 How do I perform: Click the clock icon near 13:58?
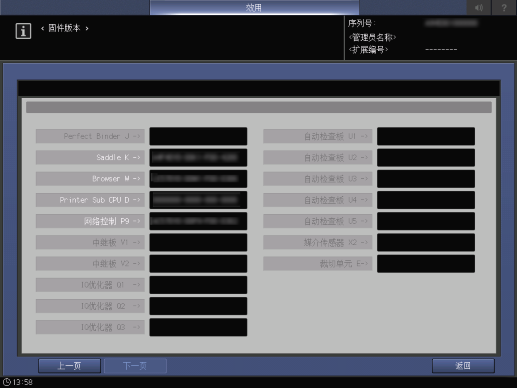pyautogui.click(x=7, y=382)
